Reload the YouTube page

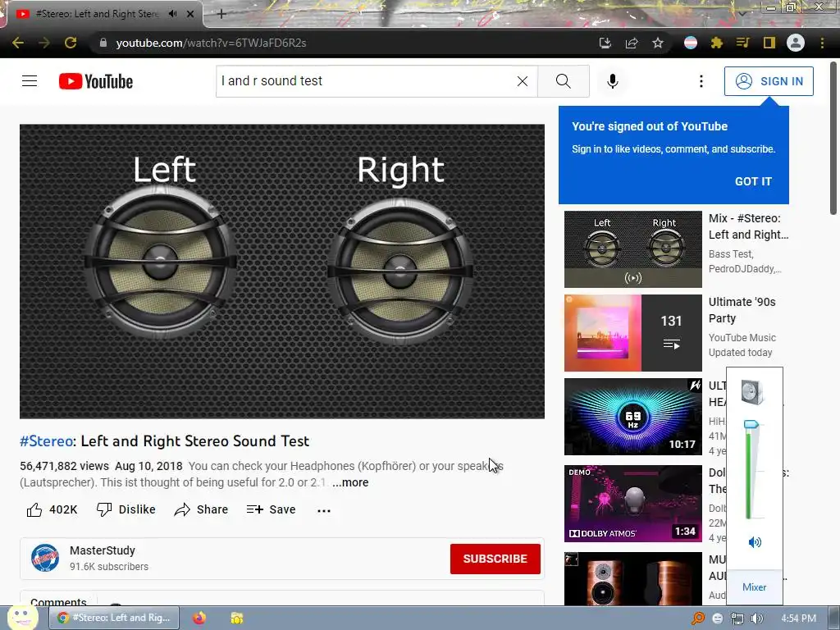(71, 43)
